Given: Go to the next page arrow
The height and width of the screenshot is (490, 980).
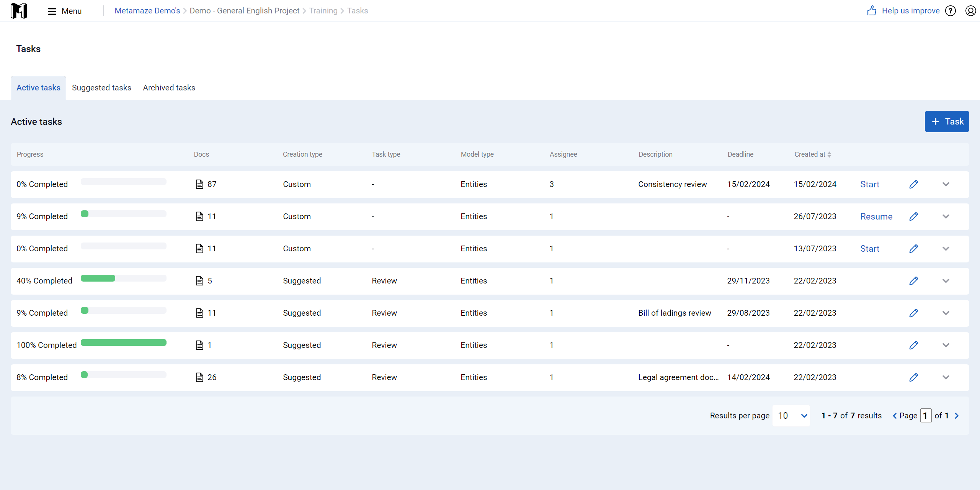Looking at the screenshot, I should coord(957,416).
